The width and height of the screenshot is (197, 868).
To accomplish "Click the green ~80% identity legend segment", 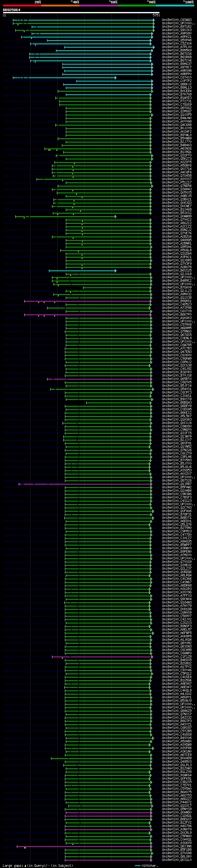I will 137,6.
